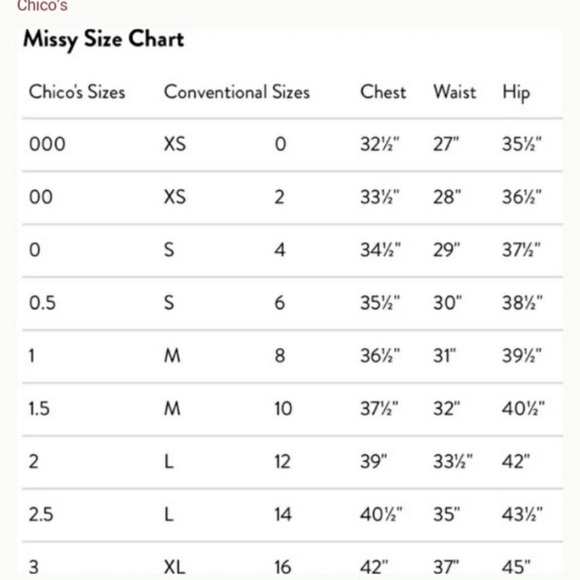Select the Chico's Sizes column header
The height and width of the screenshot is (580, 580).
(x=77, y=92)
